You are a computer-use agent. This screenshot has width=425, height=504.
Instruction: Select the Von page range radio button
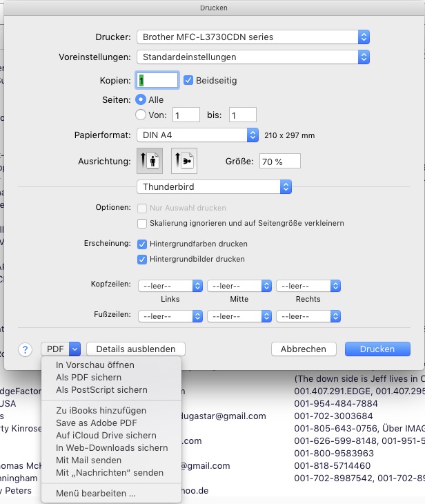coord(141,115)
